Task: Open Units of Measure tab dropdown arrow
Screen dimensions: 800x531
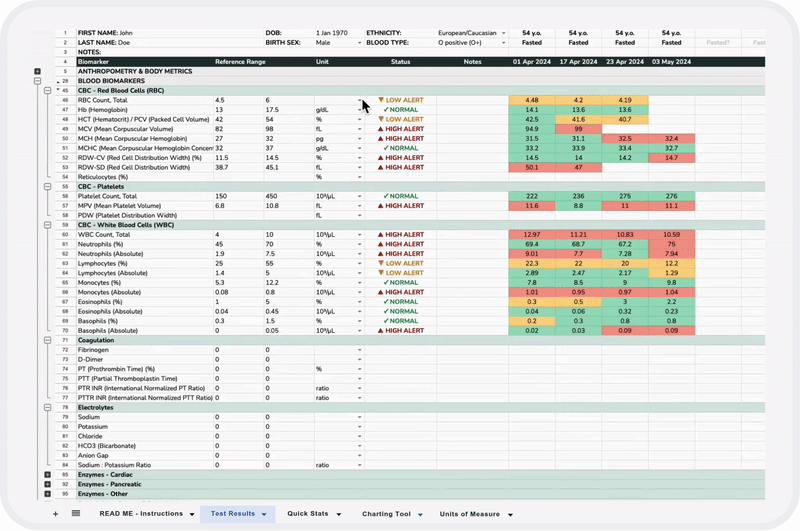Action: (x=510, y=514)
